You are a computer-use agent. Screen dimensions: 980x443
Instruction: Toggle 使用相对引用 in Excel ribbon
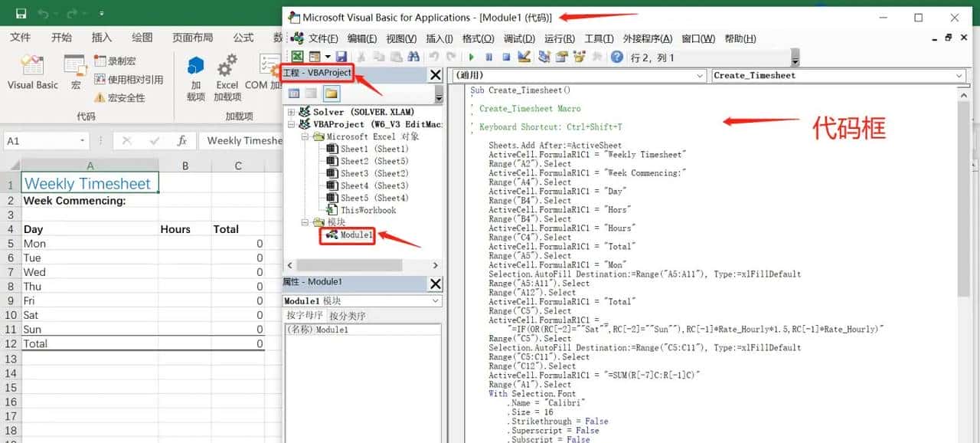(128, 79)
